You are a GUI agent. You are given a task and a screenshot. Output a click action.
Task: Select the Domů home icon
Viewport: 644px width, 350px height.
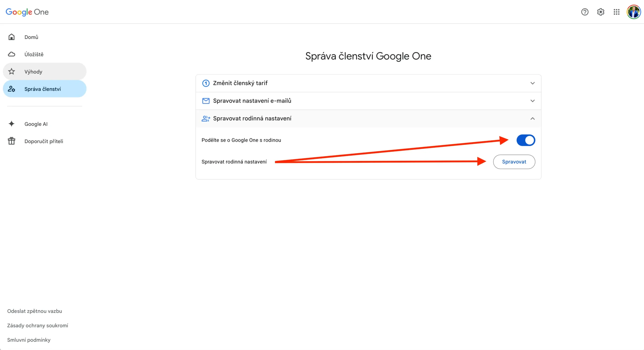click(x=11, y=37)
